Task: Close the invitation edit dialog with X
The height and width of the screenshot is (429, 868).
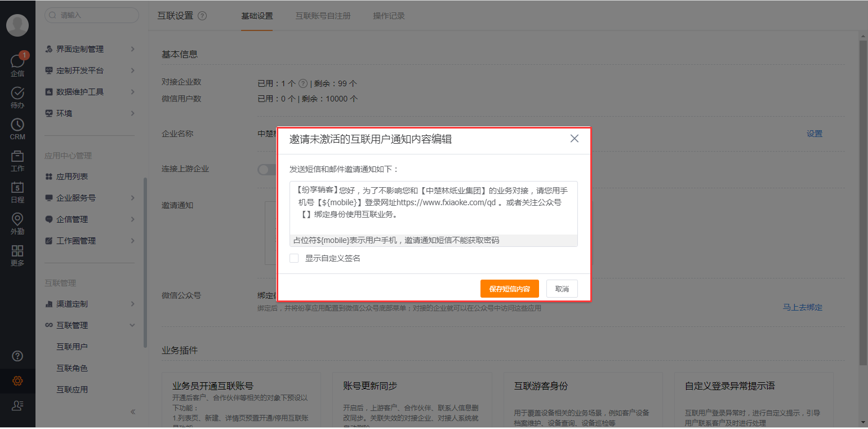Action: point(575,139)
